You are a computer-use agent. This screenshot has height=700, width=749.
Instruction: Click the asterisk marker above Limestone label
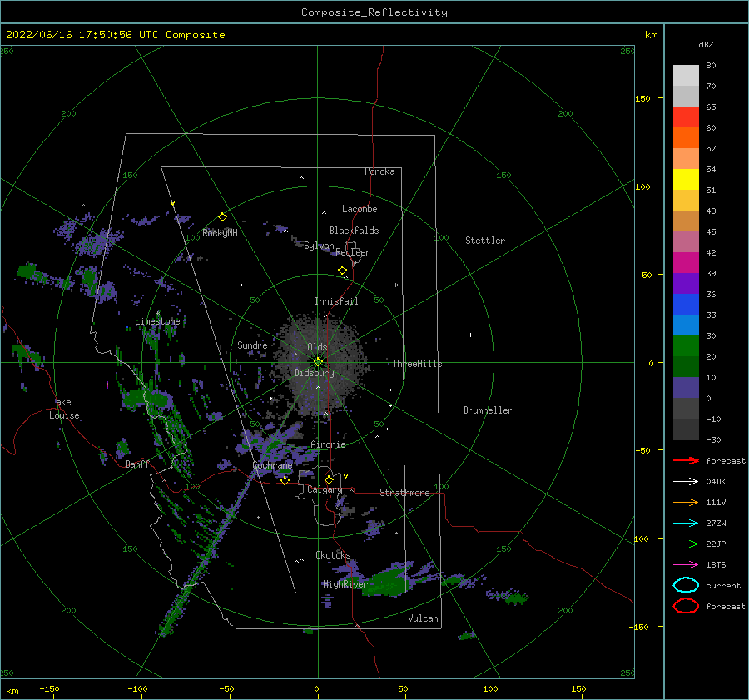click(x=157, y=314)
